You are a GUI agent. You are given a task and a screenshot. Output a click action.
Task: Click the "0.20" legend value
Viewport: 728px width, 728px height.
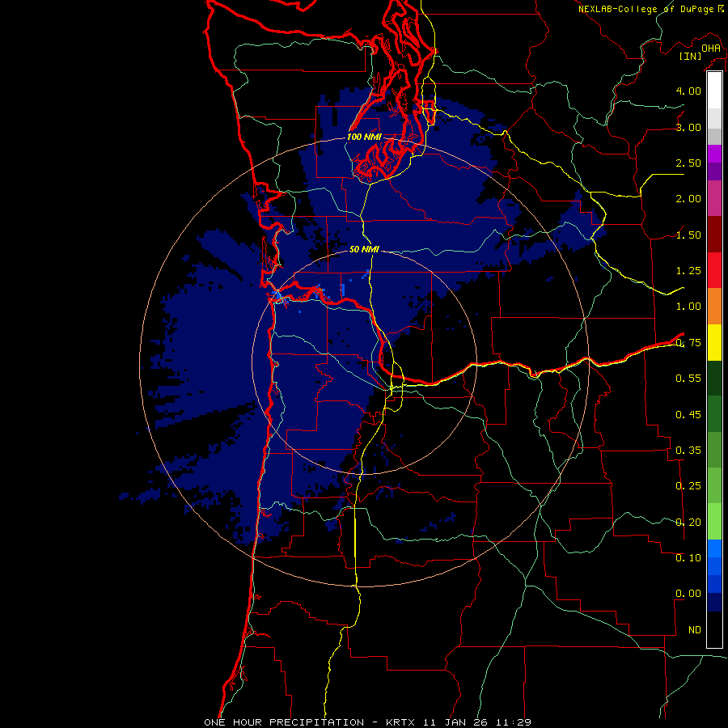tap(688, 523)
